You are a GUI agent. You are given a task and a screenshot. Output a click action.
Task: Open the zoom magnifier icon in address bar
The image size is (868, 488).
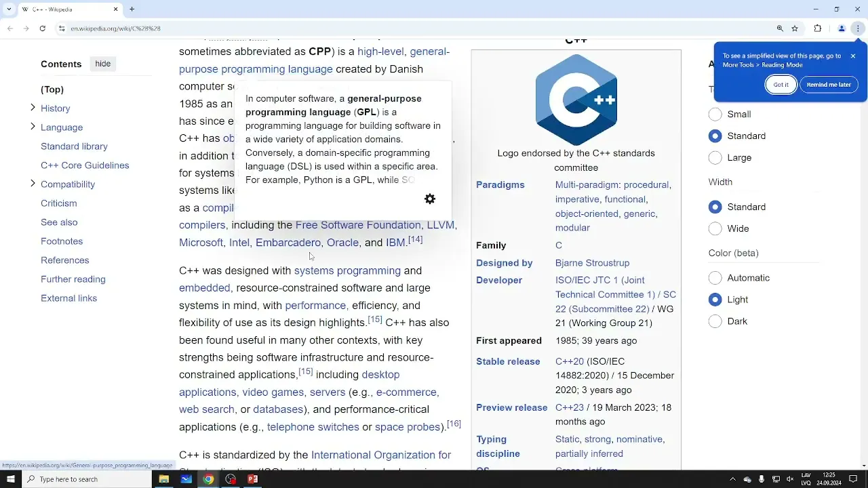[x=780, y=28]
